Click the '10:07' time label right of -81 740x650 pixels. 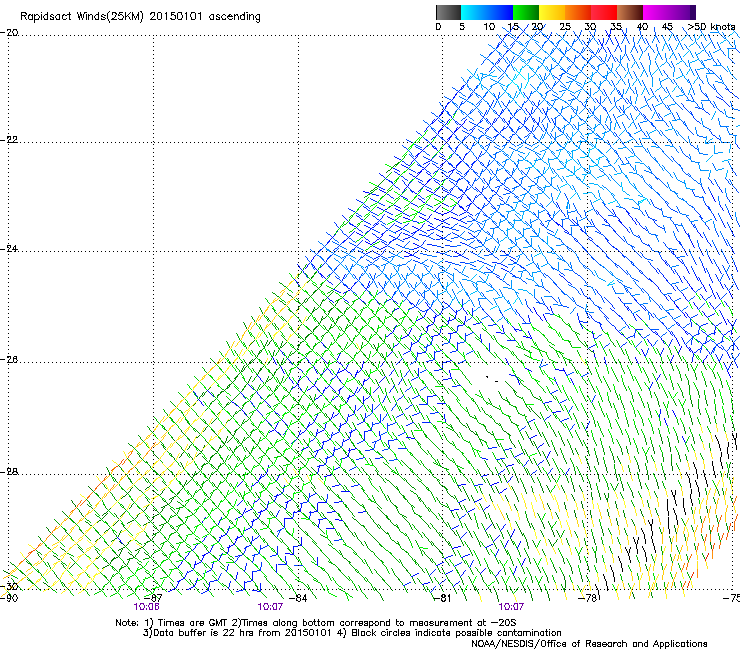[511, 607]
